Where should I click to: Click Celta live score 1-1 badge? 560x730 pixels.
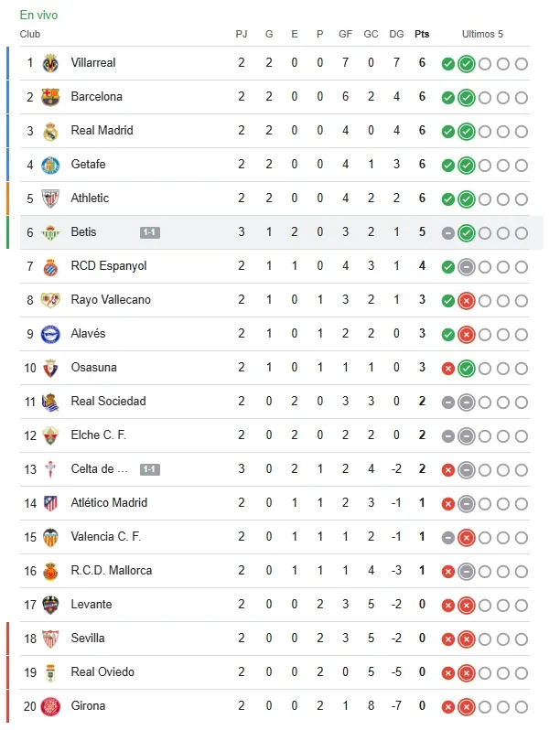pos(150,469)
